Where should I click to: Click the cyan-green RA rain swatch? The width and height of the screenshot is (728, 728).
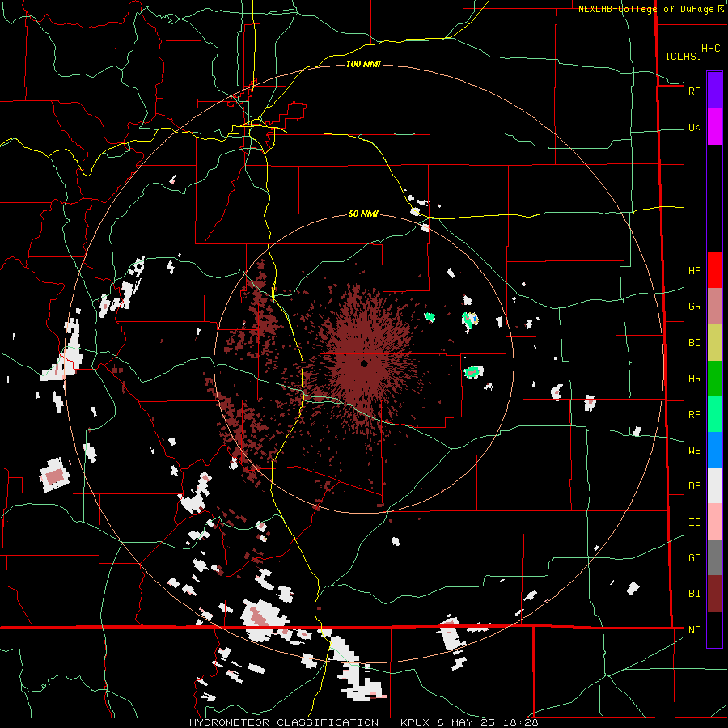[714, 413]
